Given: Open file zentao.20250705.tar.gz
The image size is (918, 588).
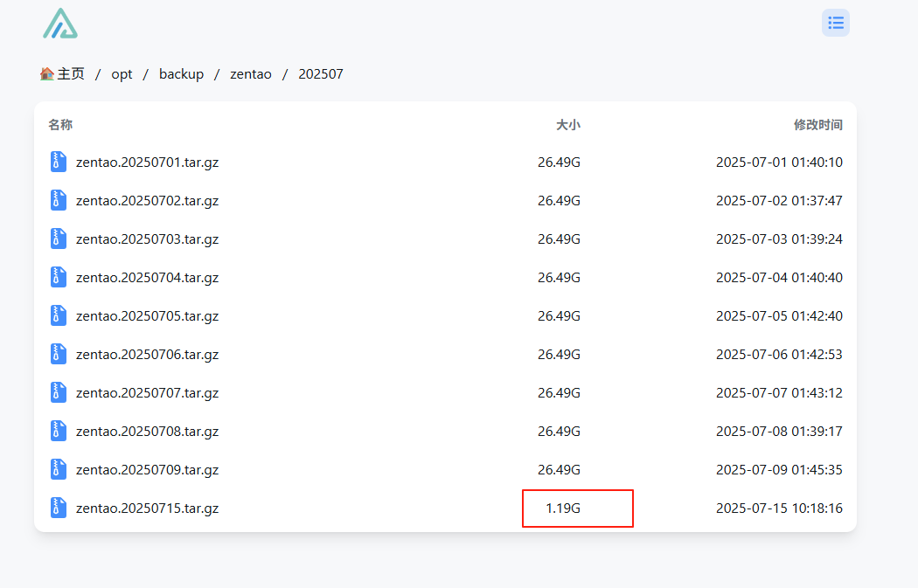Looking at the screenshot, I should point(148,316).
